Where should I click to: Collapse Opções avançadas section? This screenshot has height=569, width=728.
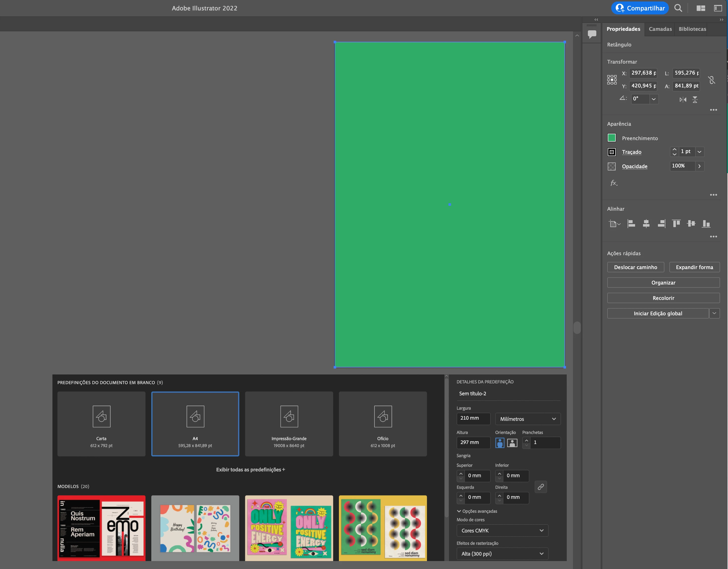click(x=477, y=511)
